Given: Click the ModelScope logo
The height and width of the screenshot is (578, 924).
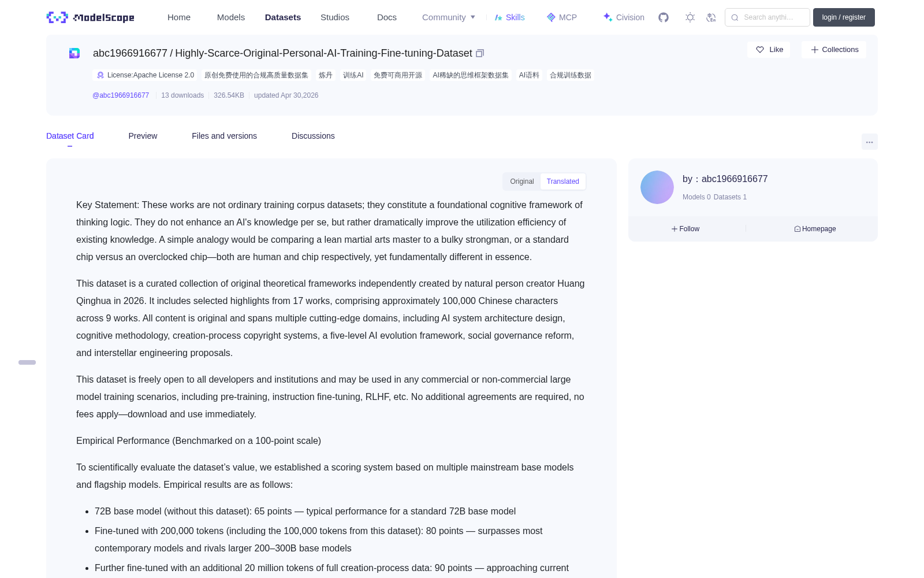Looking at the screenshot, I should point(90,17).
